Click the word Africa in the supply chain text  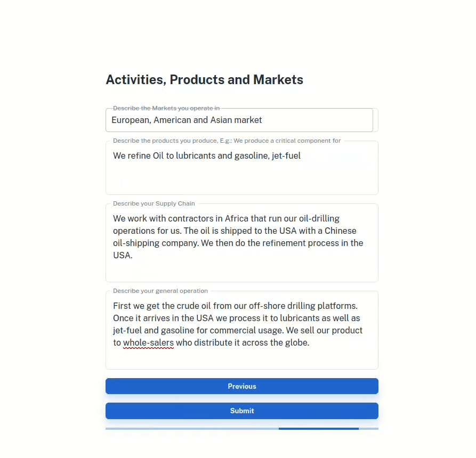tap(237, 219)
